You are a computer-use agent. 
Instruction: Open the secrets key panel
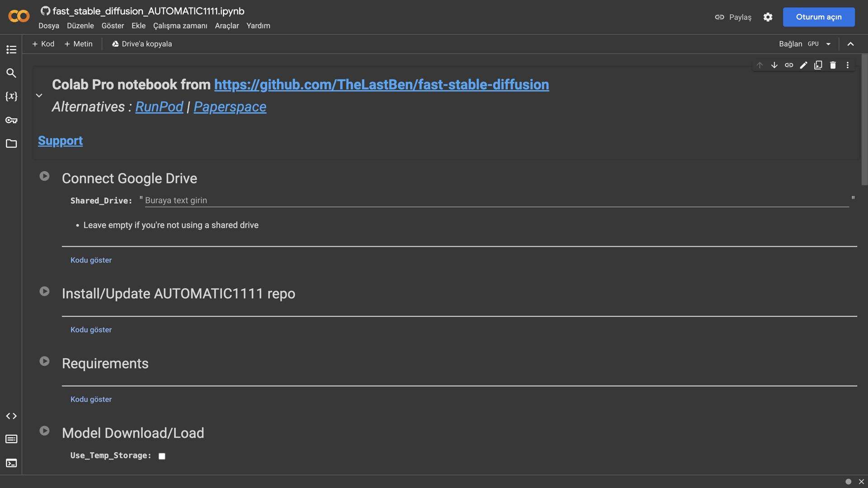coord(11,120)
